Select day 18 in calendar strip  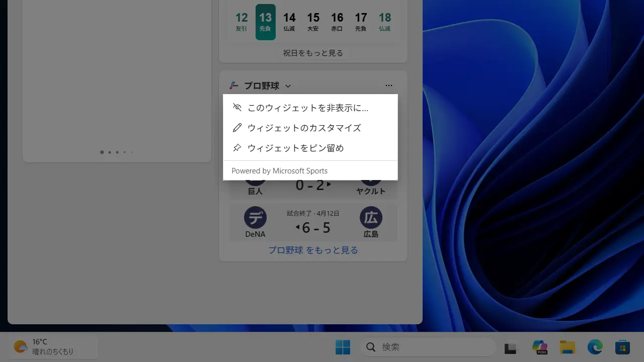click(x=385, y=22)
